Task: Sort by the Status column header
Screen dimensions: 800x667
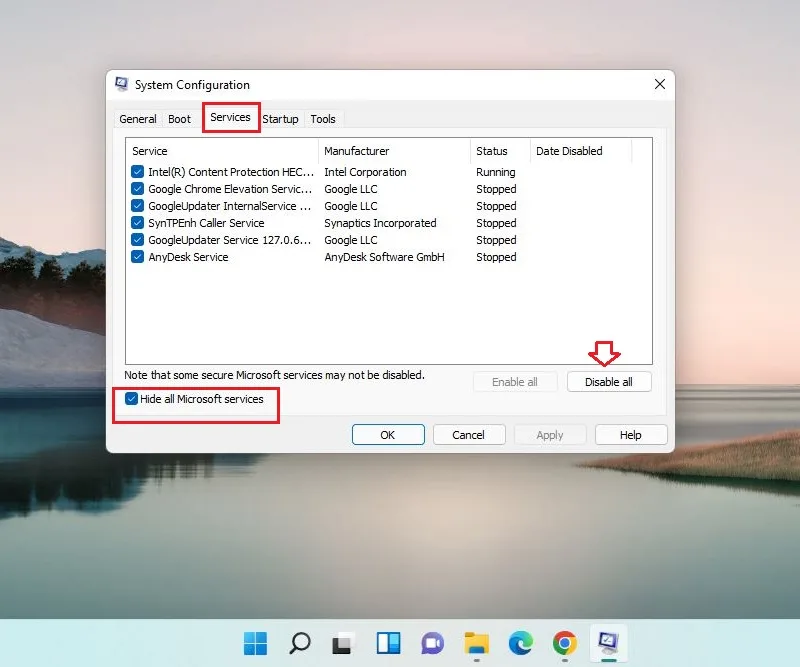Action: click(500, 151)
